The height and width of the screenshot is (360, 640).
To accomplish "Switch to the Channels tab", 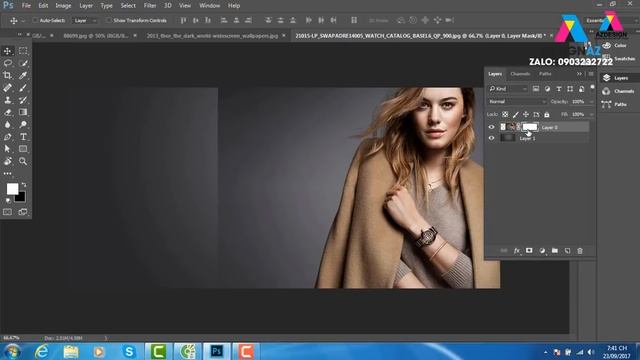I will [520, 74].
